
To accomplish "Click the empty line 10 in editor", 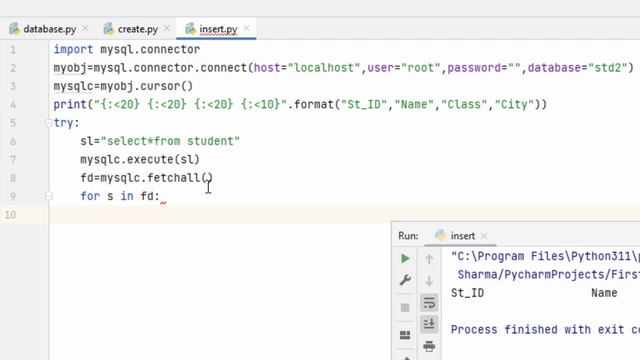I will click(343, 215).
